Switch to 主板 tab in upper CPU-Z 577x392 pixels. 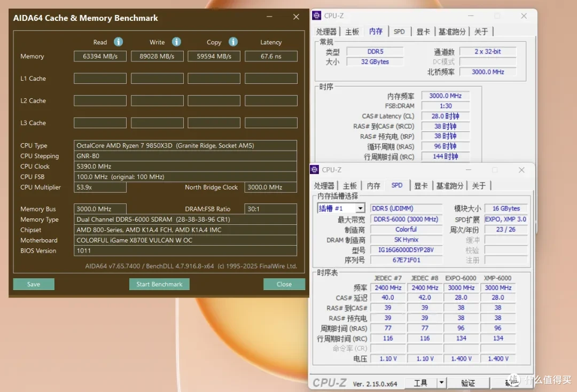coord(352,32)
